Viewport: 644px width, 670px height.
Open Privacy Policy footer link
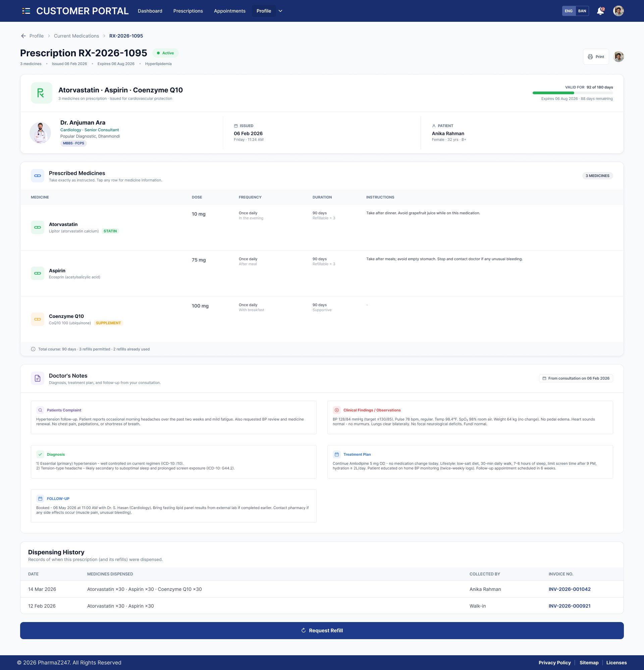point(554,663)
